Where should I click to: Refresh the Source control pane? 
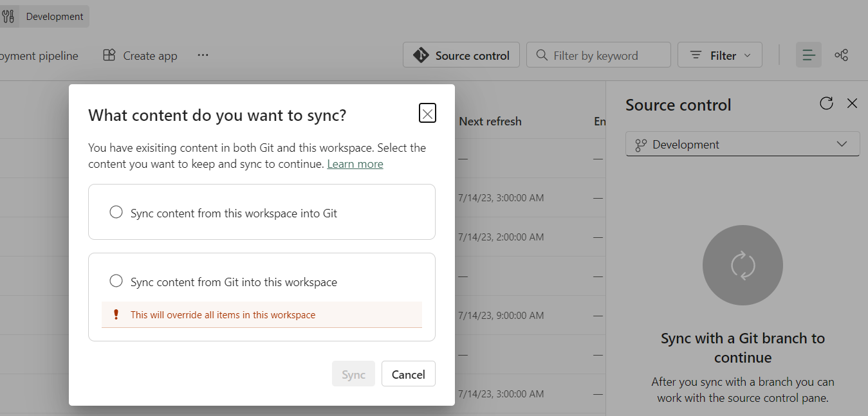[x=826, y=103]
